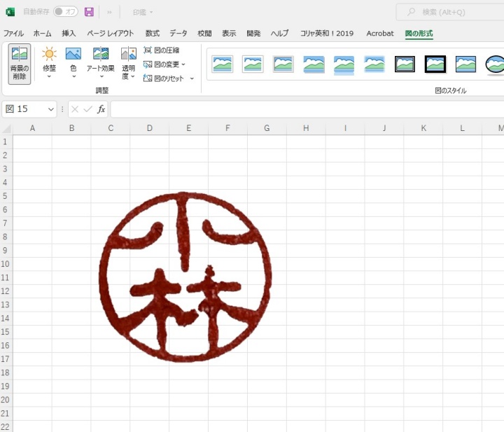Expand the 図のリセット dropdown arrow

(x=192, y=78)
